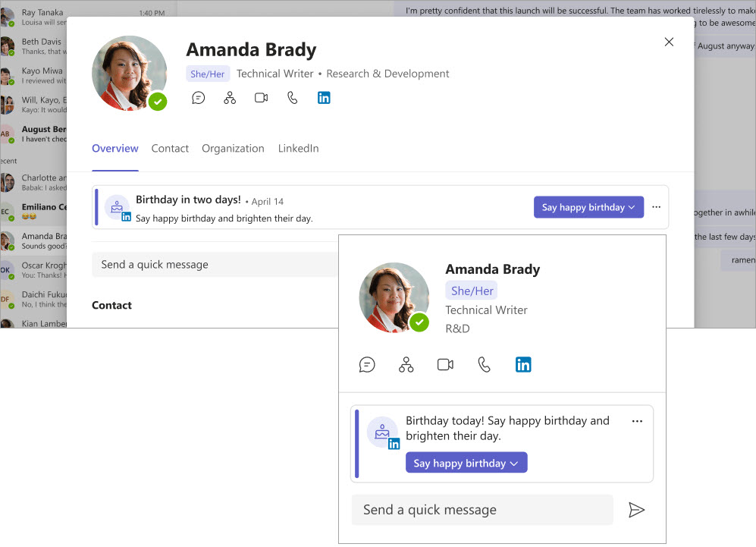Click phone call icon in large profile header
The image size is (756, 547).
292,98
